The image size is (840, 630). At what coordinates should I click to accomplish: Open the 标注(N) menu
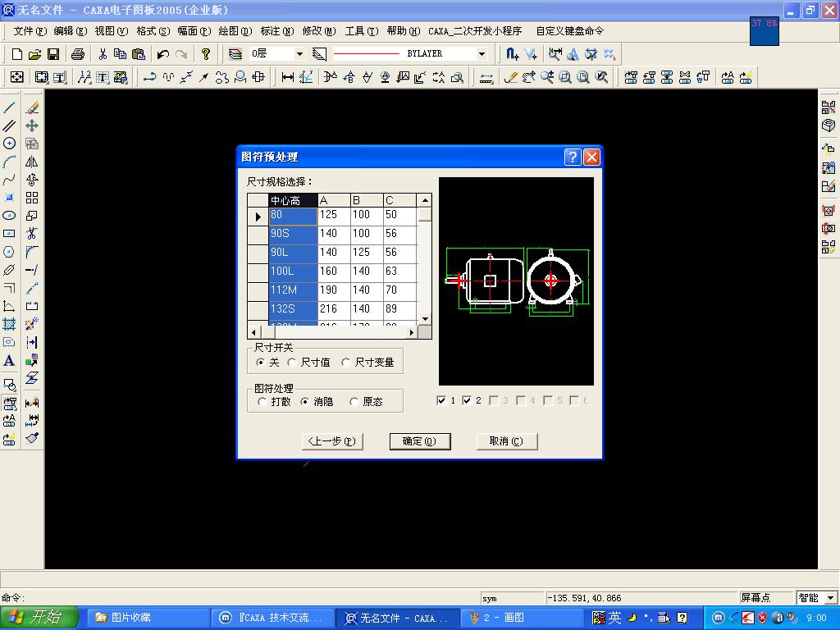coord(277,31)
